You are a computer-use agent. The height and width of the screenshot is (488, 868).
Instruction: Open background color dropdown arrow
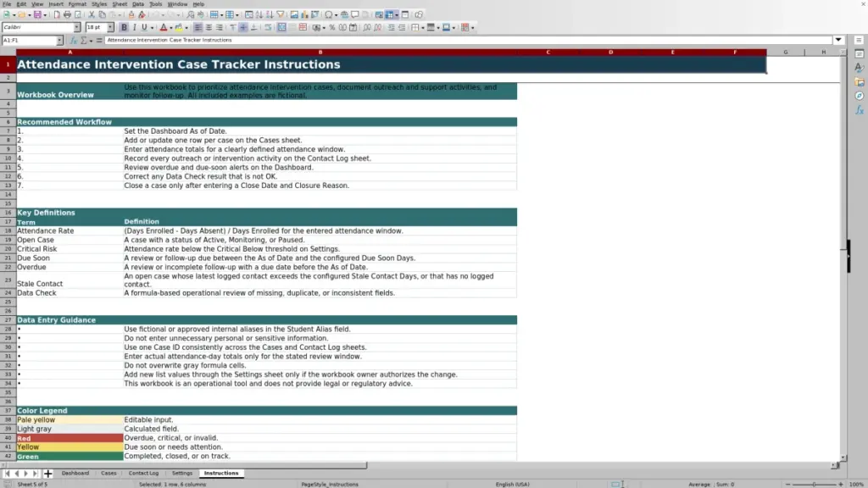point(186,27)
